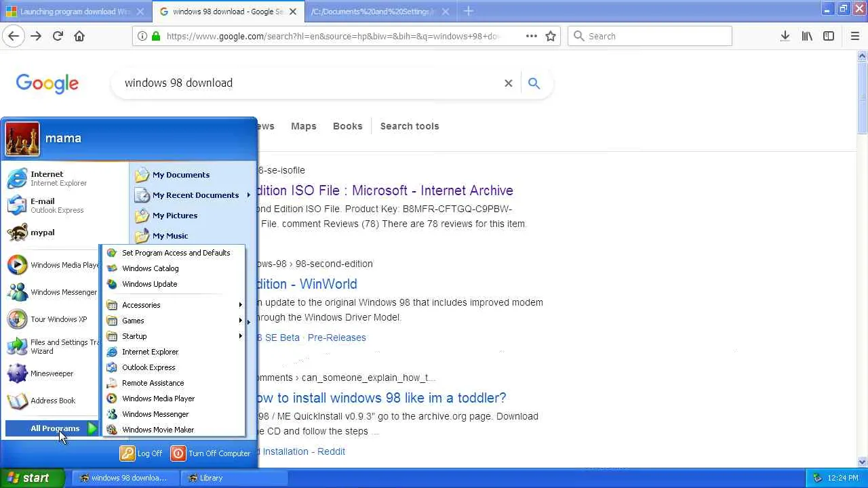Open the browser hamburger menu
The height and width of the screenshot is (488, 868).
click(855, 36)
